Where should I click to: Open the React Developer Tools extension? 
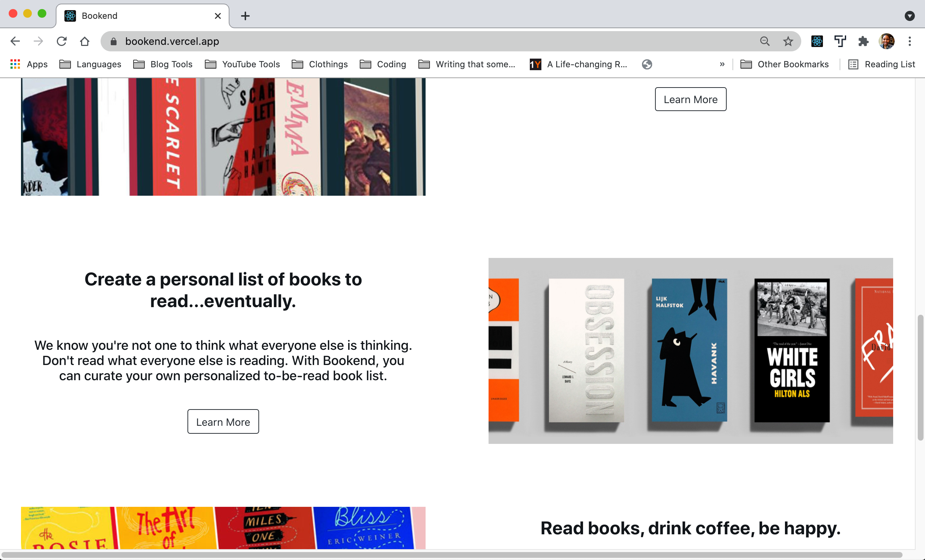click(x=817, y=41)
